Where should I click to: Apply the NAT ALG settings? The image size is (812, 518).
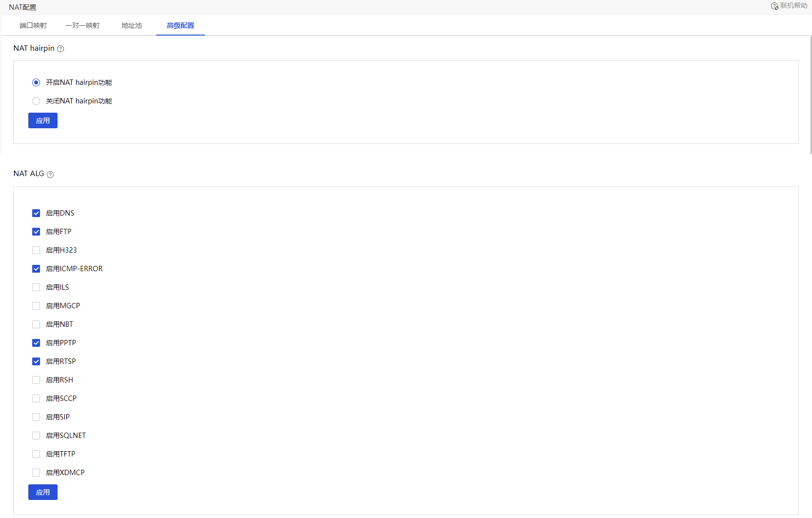click(x=43, y=492)
